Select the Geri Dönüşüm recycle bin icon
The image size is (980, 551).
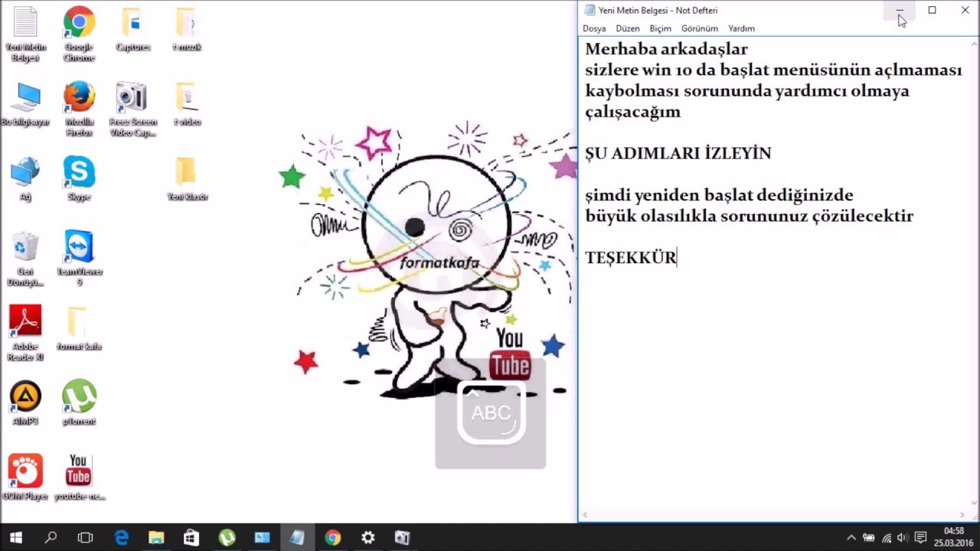coord(25,258)
